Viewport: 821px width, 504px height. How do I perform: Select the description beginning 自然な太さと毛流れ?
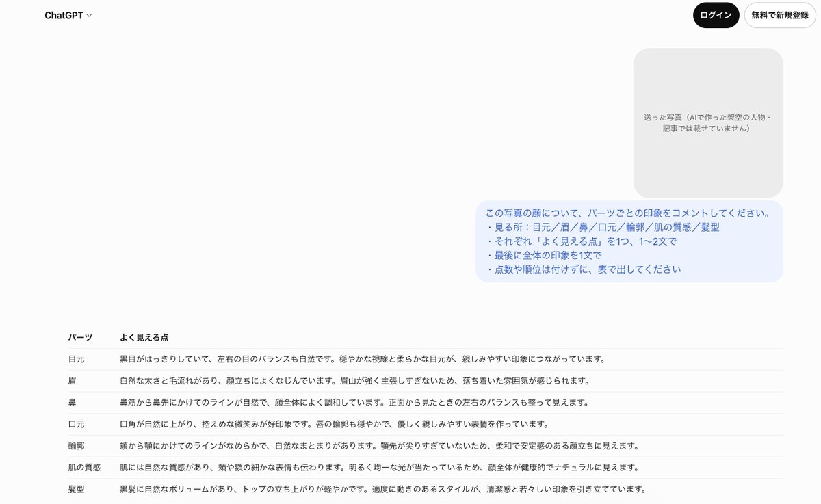pyautogui.click(x=355, y=381)
